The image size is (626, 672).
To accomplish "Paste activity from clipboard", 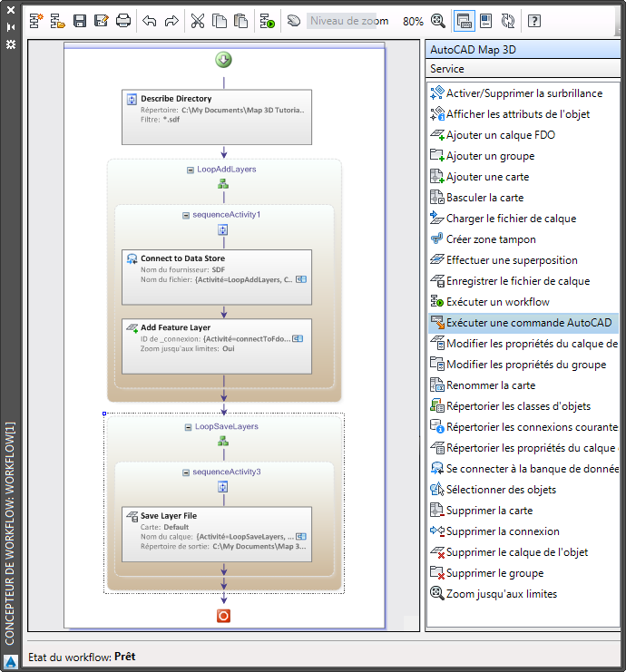I will point(241,21).
